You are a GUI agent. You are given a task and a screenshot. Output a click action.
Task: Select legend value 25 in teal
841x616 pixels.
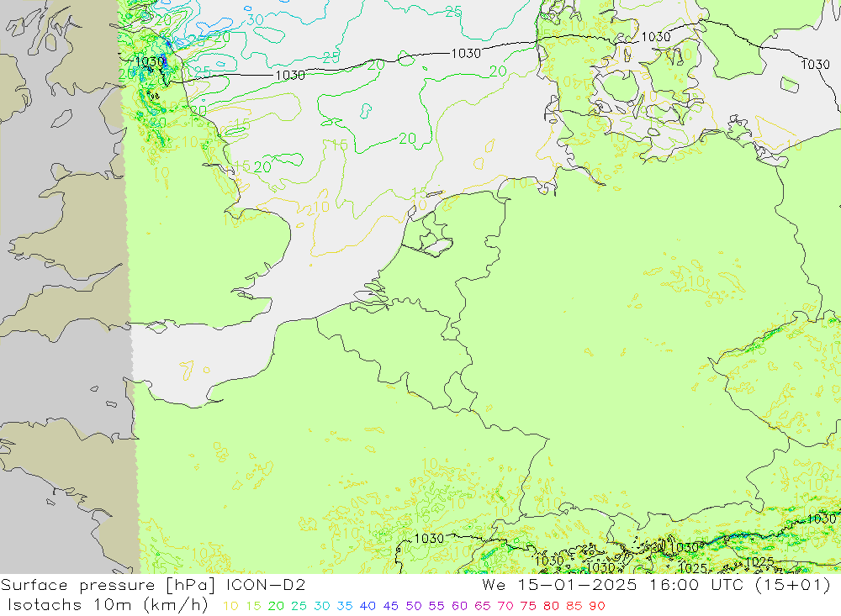[299, 606]
